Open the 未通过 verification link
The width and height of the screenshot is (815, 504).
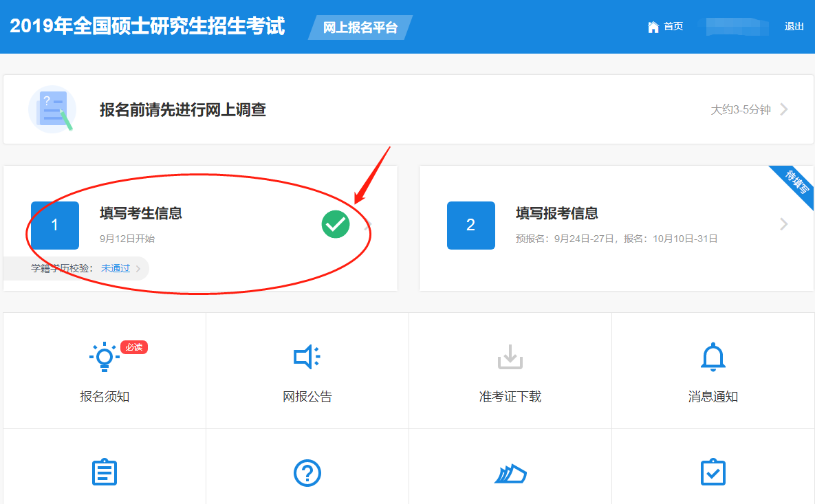(114, 268)
